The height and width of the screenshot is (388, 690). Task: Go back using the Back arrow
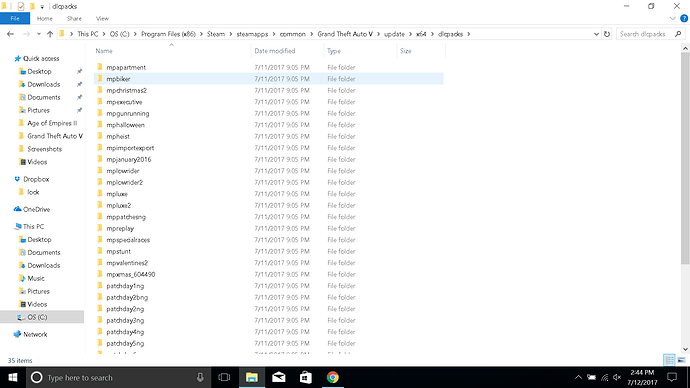coord(11,34)
